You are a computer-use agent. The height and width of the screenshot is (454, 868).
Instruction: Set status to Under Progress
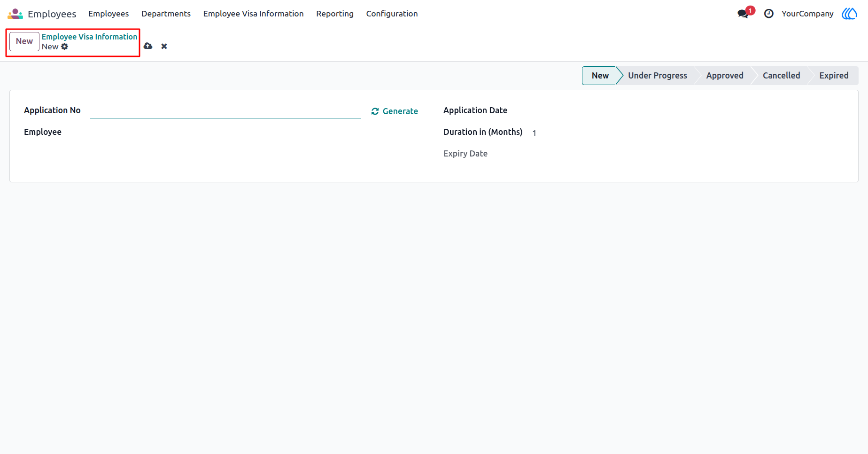pos(657,76)
